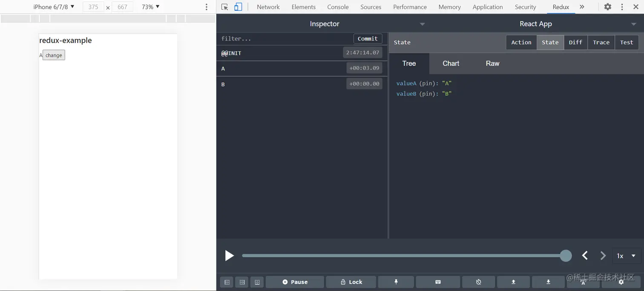Viewport: 644px width, 291px height.
Task: Open DevTools settings gear
Action: 608,7
